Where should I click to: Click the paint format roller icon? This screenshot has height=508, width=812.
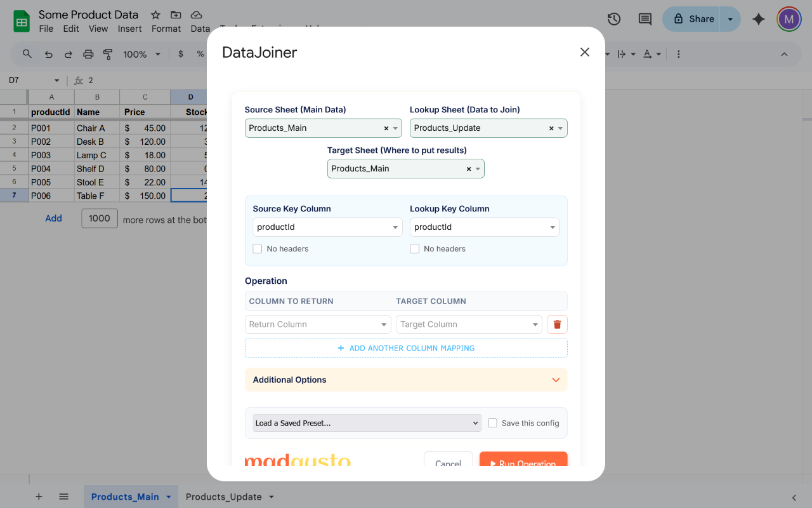[x=108, y=55]
